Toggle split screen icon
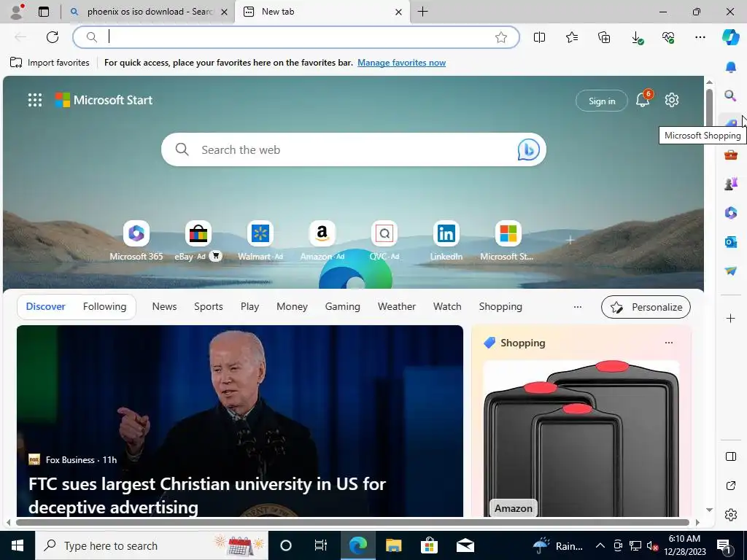Viewport: 747px width, 560px height. (x=539, y=37)
